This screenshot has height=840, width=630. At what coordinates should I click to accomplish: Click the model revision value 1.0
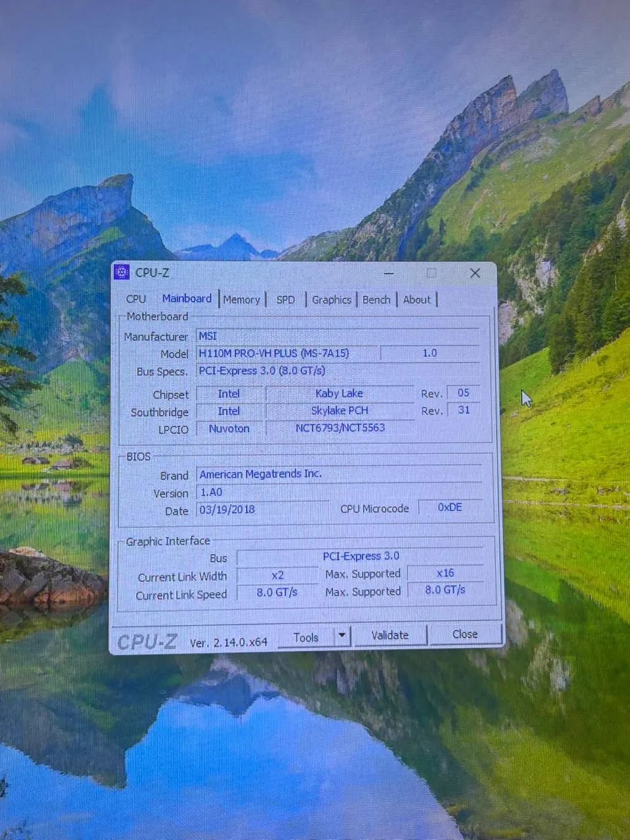[429, 353]
